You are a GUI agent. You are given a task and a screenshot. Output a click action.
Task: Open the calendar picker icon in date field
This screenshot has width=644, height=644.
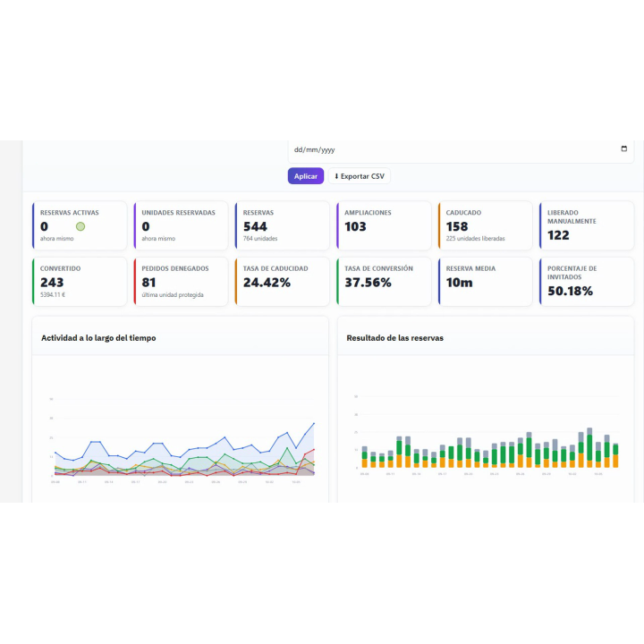click(x=624, y=148)
